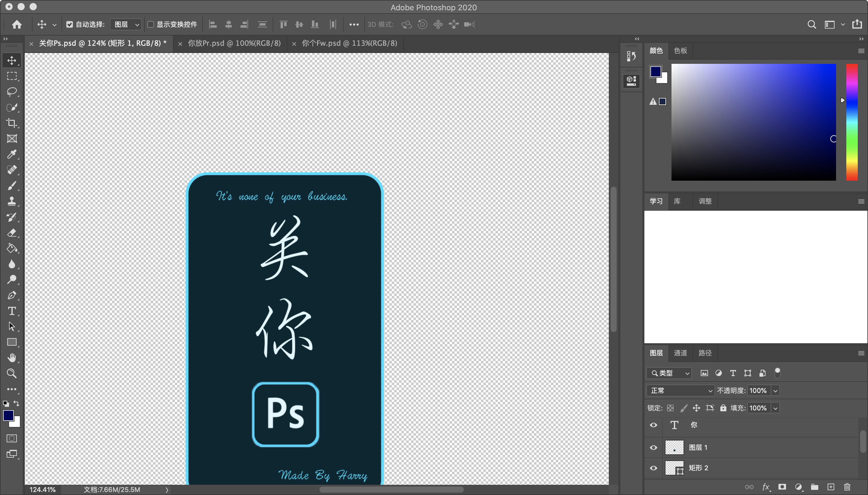Toggle Quick Mask mode
This screenshot has width=868, height=495.
click(x=12, y=439)
